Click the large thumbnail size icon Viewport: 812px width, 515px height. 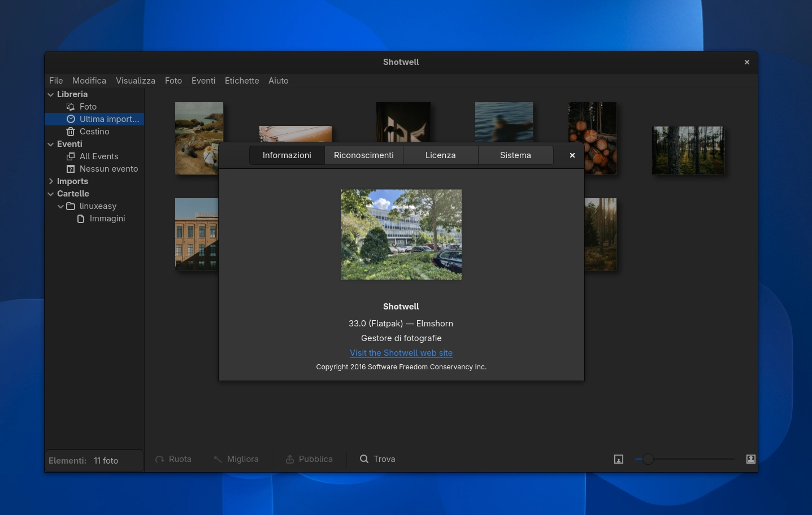pyautogui.click(x=751, y=459)
